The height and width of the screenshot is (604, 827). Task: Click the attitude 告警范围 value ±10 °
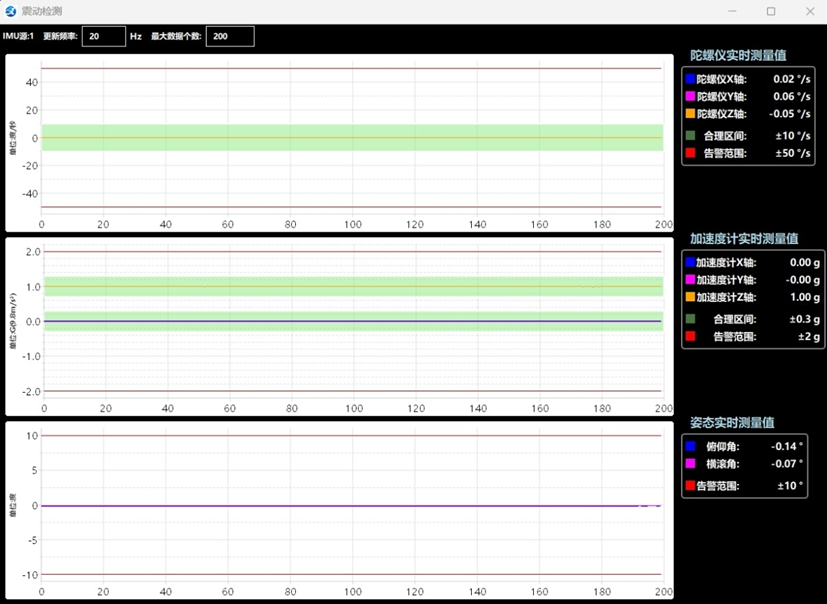pos(790,485)
